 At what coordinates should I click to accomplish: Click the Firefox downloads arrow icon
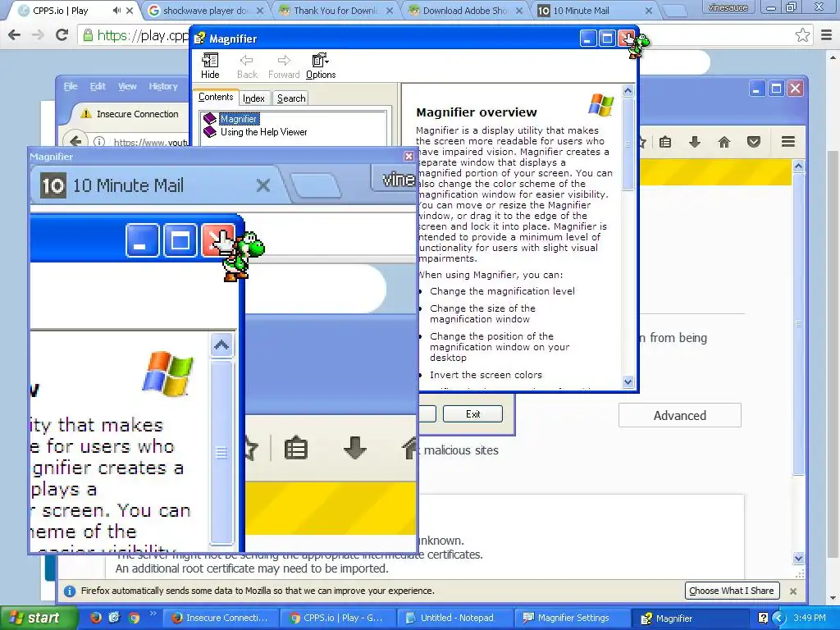click(x=694, y=141)
